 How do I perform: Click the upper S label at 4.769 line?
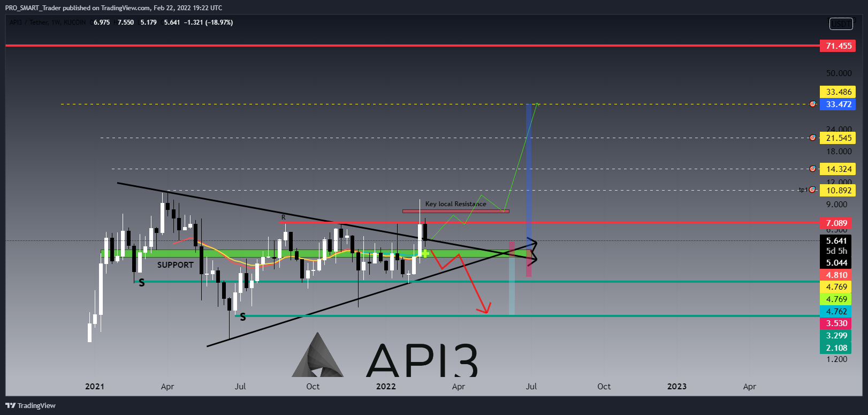coord(142,283)
